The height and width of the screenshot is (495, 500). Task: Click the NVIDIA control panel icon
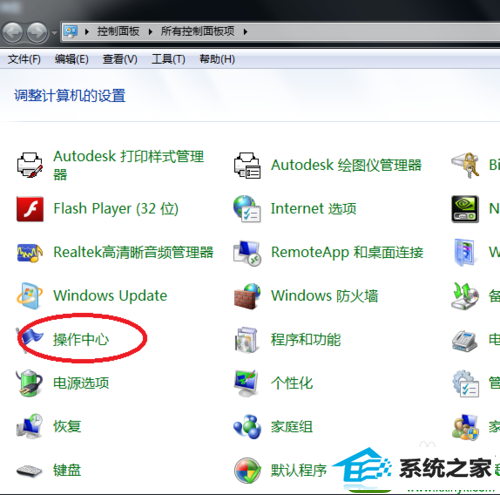[x=465, y=209]
